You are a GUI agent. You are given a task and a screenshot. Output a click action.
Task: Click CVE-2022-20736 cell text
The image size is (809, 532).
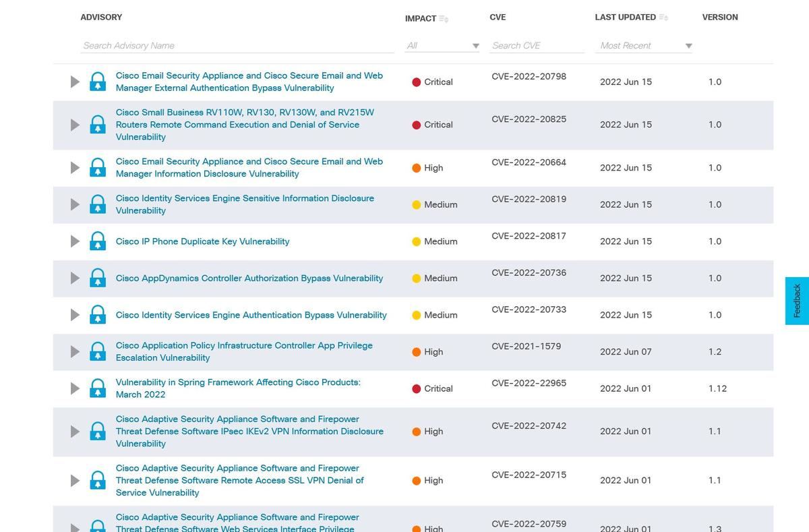529,273
